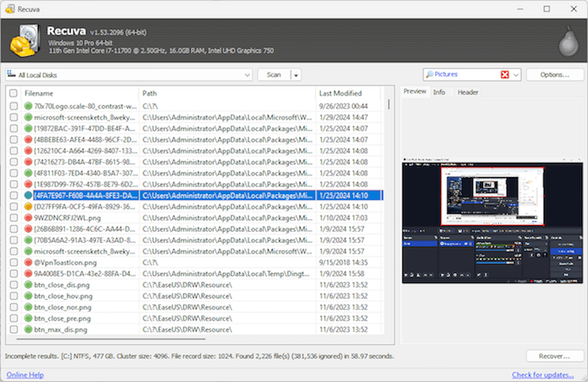
Task: Click the magnifier icon in the Pictures filter
Action: click(x=429, y=74)
